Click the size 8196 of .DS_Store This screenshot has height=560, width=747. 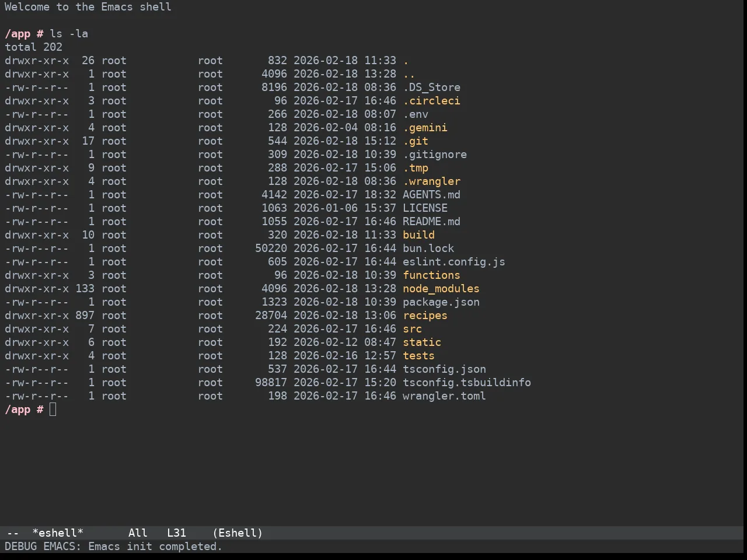[x=274, y=87]
